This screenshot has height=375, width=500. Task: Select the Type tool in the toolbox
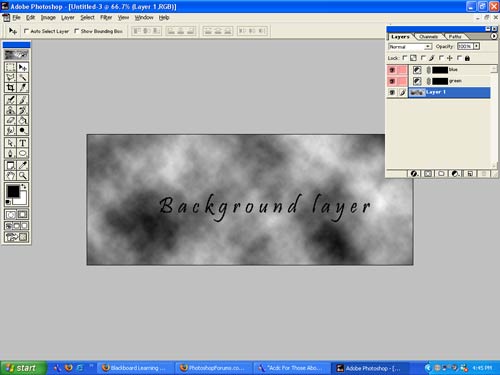[22, 143]
